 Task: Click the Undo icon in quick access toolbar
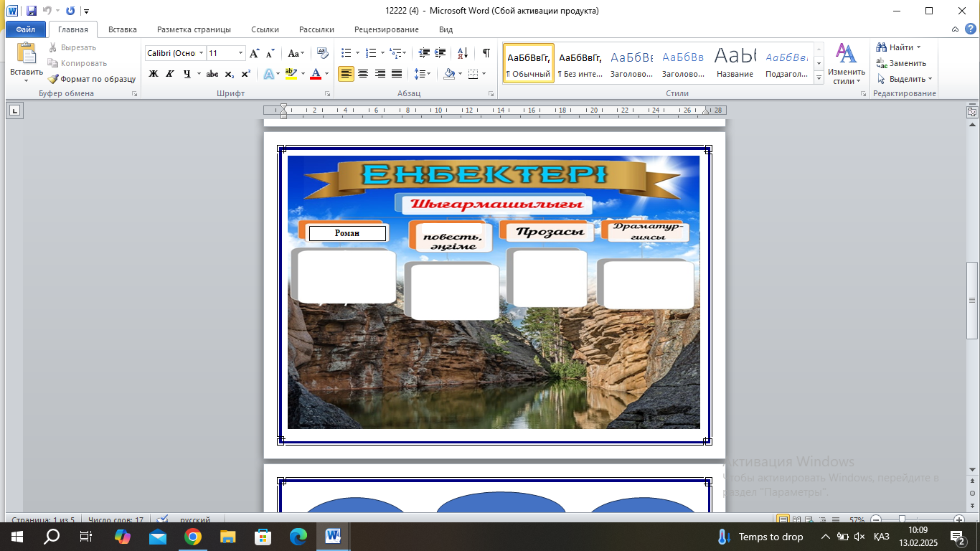click(47, 11)
